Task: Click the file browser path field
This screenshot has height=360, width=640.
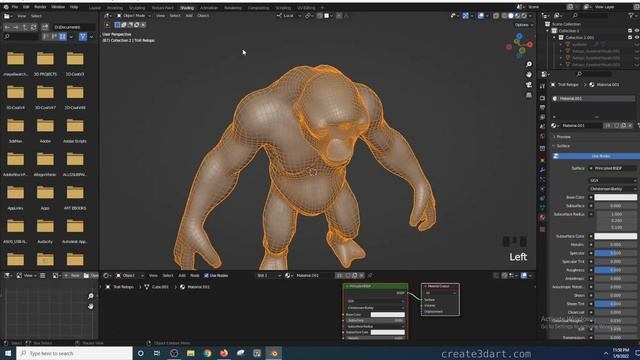Action: (x=74, y=27)
